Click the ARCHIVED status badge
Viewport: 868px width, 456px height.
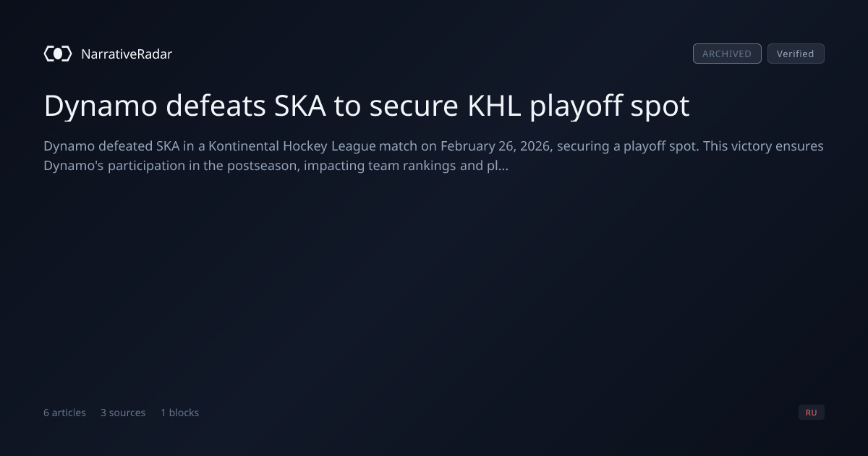click(727, 54)
